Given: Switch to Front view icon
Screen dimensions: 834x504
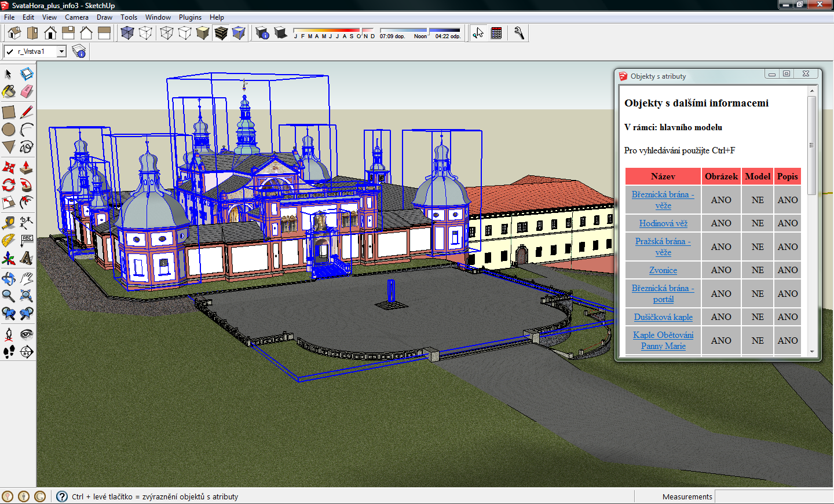Looking at the screenshot, I should pos(50,33).
